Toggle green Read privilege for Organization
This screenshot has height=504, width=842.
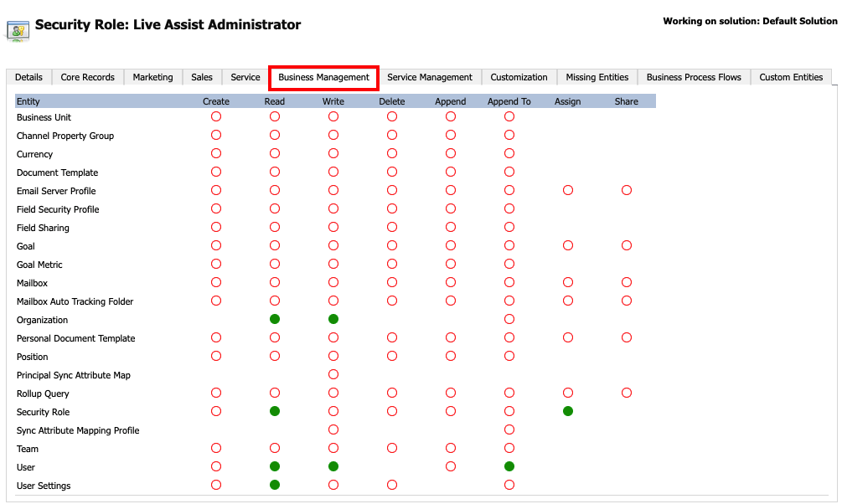(275, 319)
